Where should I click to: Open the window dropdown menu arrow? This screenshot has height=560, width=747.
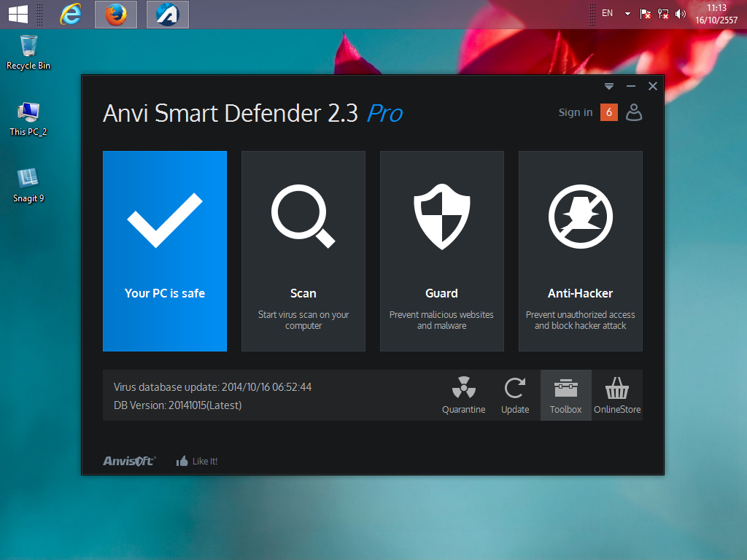pyautogui.click(x=609, y=86)
